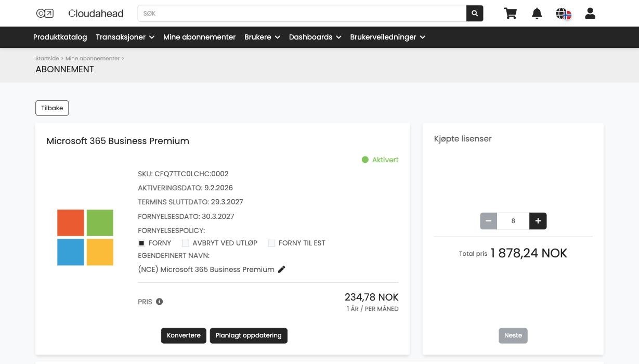The image size is (639, 364).
Task: Click the Kjøpte lisenser heading
Action: [463, 139]
